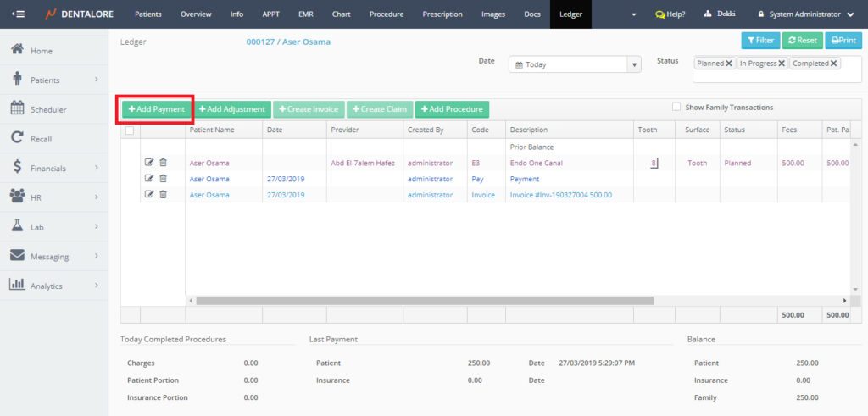Remove the Planned status filter tag

tap(729, 64)
